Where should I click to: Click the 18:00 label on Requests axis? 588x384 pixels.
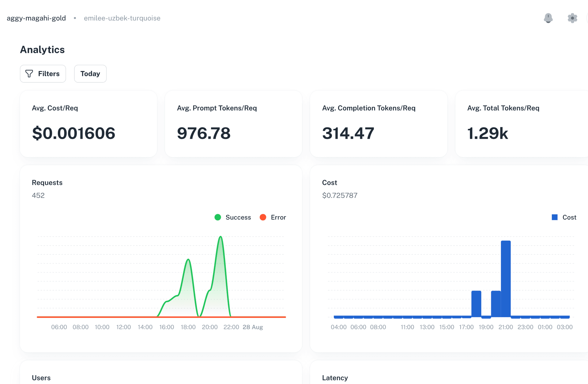[x=188, y=327]
